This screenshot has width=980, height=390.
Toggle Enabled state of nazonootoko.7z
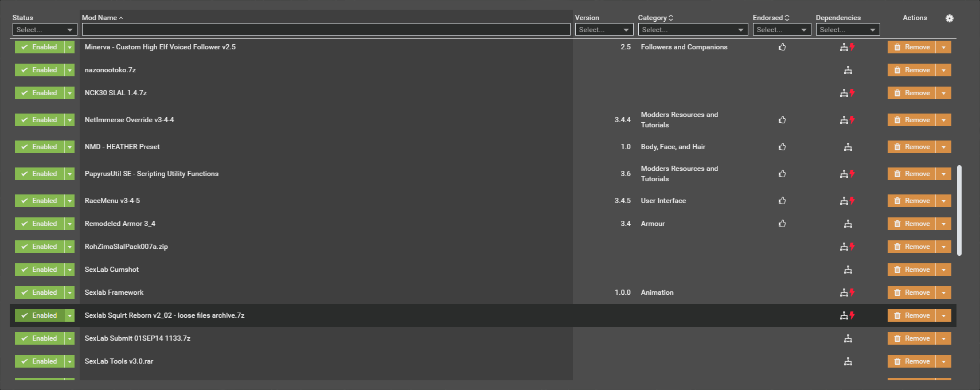pyautogui.click(x=40, y=70)
